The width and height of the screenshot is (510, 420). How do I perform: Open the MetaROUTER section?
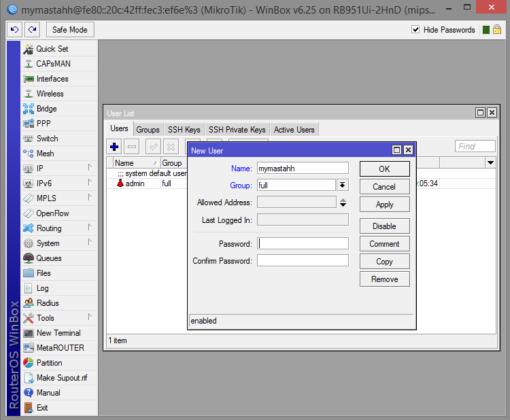(x=59, y=348)
